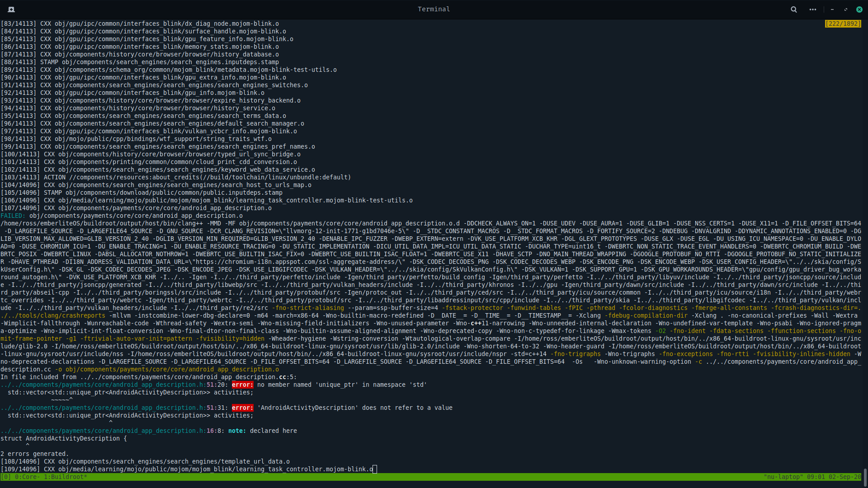The image size is (868, 488).
Task: Open the terminal search tool
Action: pyautogui.click(x=793, y=9)
